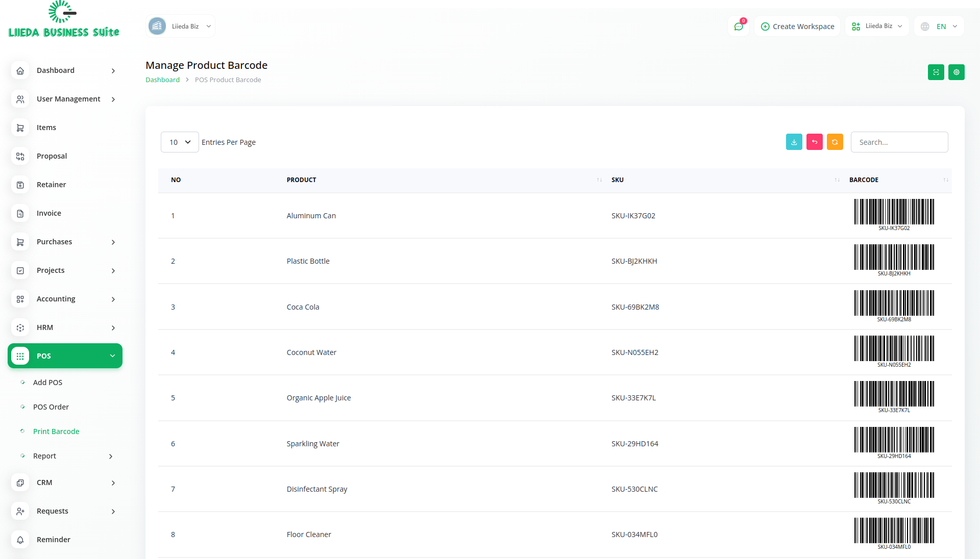Viewport: 980px width, 559px height.
Task: Click the Reminder bell sidebar icon
Action: coord(20,540)
